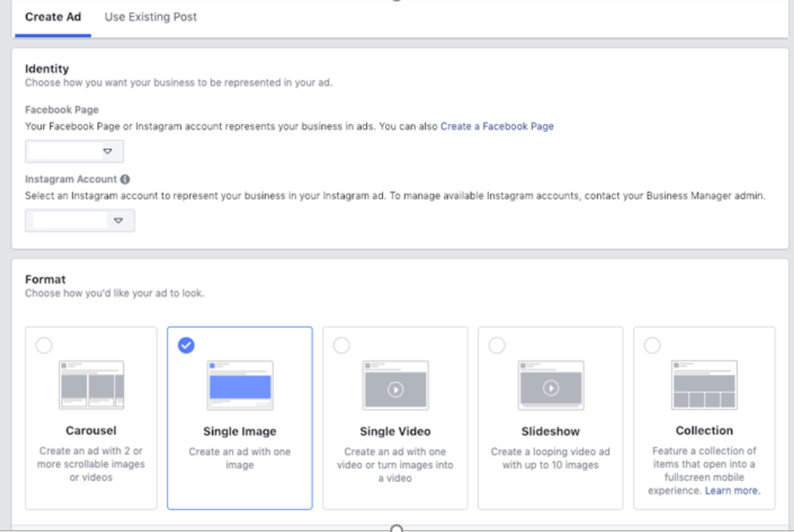Image resolution: width=794 pixels, height=532 pixels.
Task: Open the Facebook Page dropdown
Action: pyautogui.click(x=74, y=151)
